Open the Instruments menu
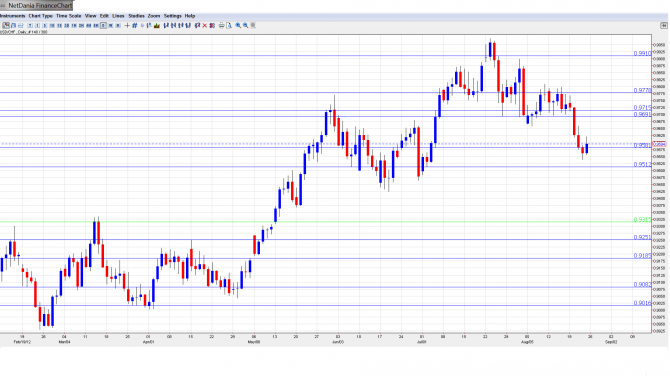Viewport: 670px width, 376px height. pyautogui.click(x=12, y=16)
